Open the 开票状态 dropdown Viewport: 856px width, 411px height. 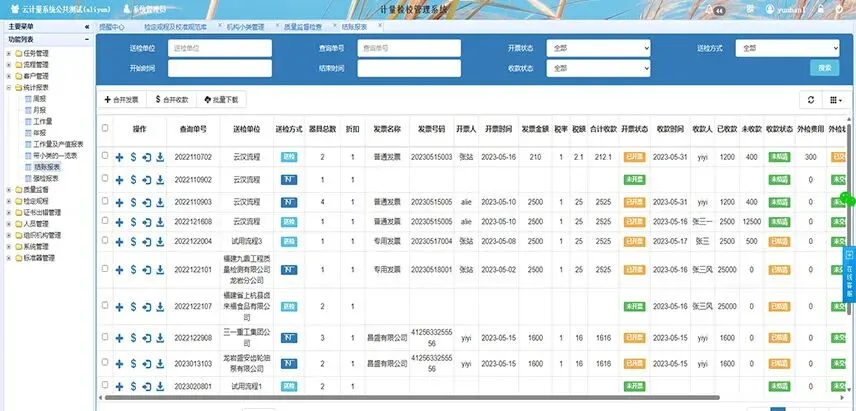pyautogui.click(x=598, y=48)
